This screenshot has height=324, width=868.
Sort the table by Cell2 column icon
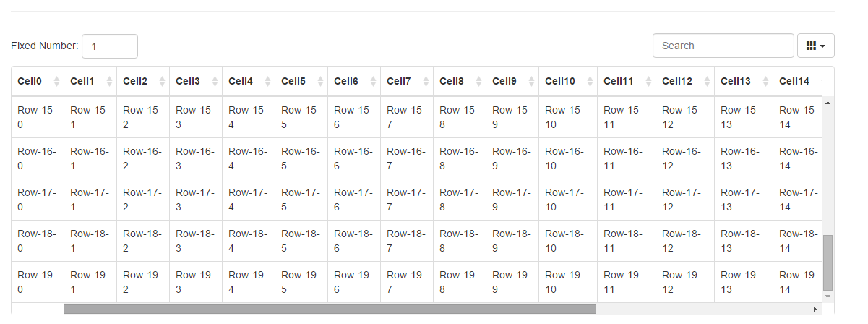[163, 82]
